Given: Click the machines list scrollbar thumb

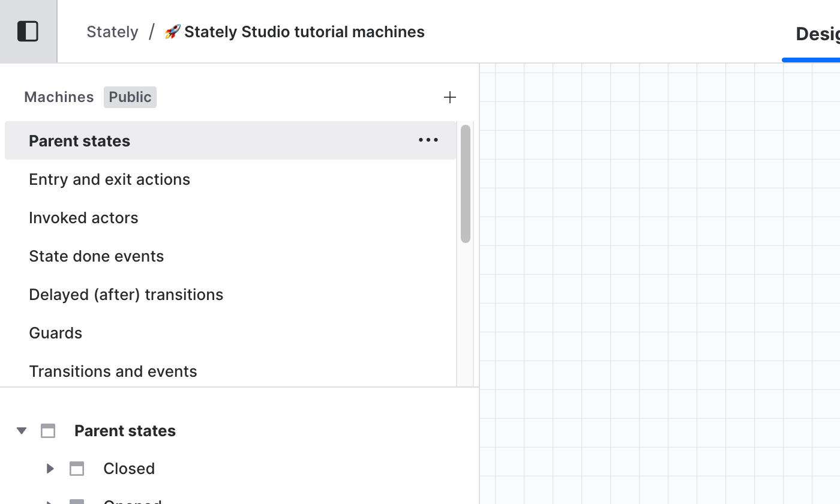Looking at the screenshot, I should point(465,184).
